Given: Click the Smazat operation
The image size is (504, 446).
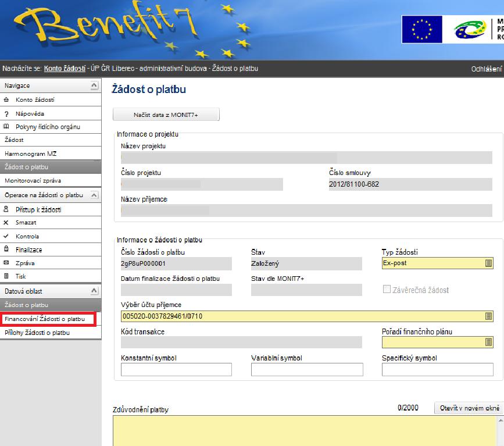Looking at the screenshot, I should tap(51, 223).
